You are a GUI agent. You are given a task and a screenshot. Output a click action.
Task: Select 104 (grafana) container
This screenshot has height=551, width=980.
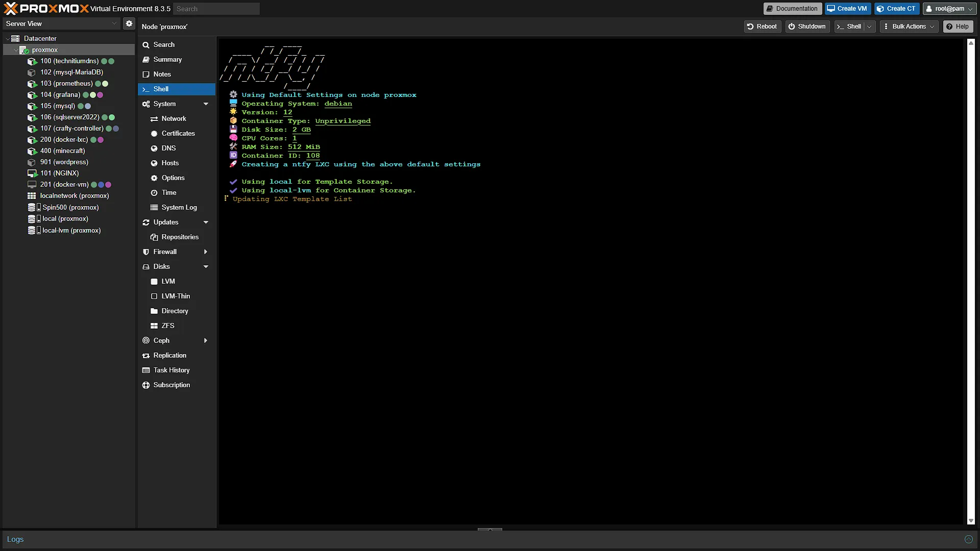69,95
